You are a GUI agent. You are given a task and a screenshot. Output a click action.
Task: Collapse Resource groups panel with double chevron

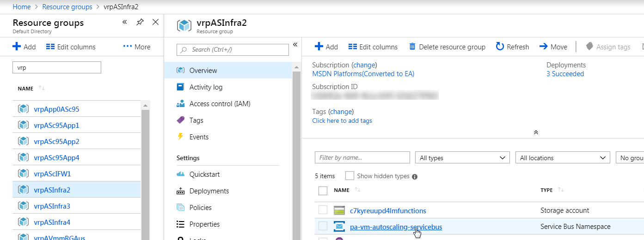pos(124,22)
